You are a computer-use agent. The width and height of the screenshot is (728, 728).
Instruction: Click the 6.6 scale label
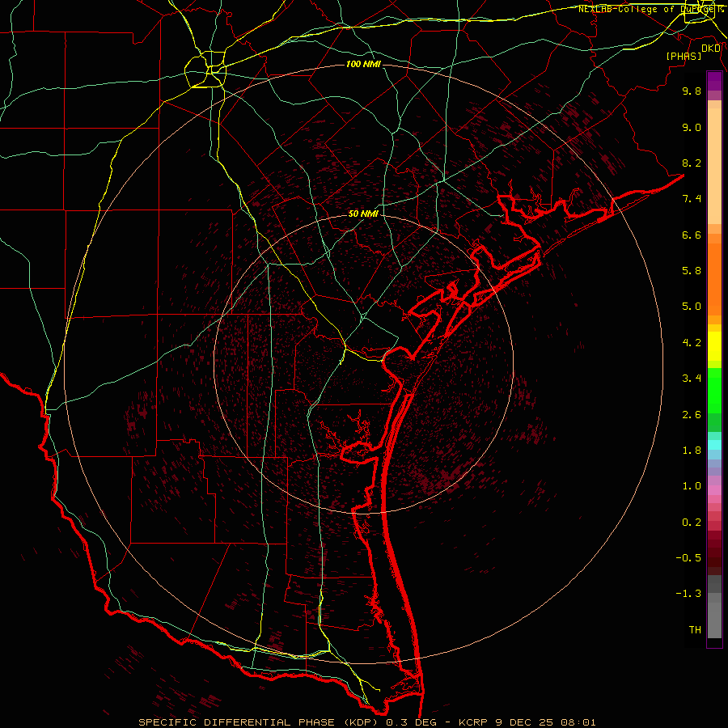692,235
